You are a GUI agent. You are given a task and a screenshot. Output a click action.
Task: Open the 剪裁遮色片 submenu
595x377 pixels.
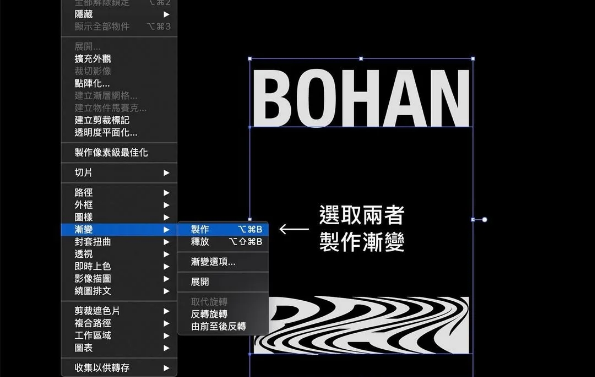119,311
